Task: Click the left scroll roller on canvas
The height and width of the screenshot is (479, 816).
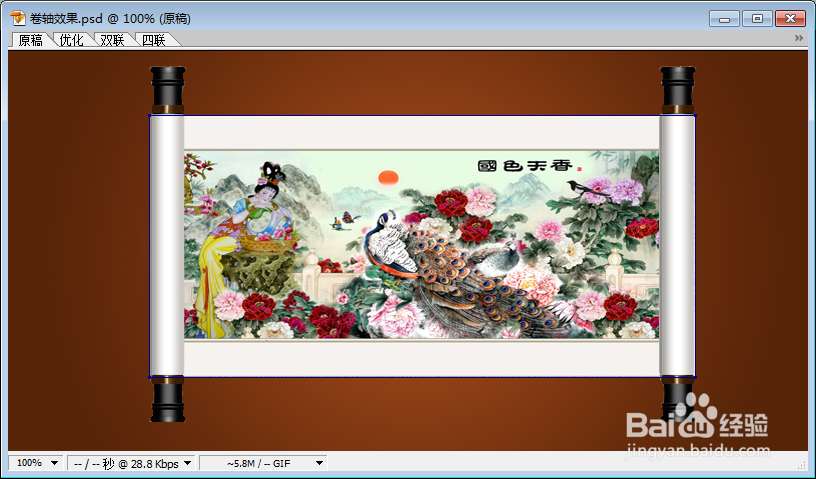Action: pyautogui.click(x=168, y=244)
